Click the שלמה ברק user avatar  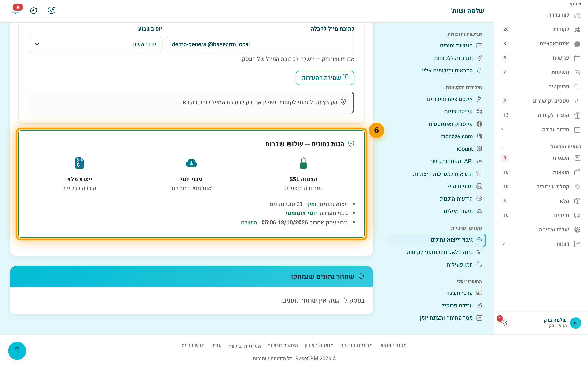click(575, 323)
